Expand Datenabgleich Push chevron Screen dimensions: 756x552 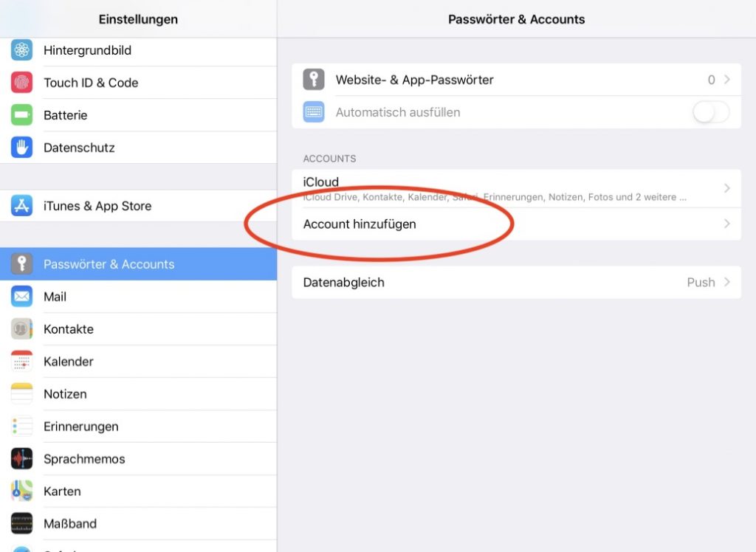coord(727,282)
